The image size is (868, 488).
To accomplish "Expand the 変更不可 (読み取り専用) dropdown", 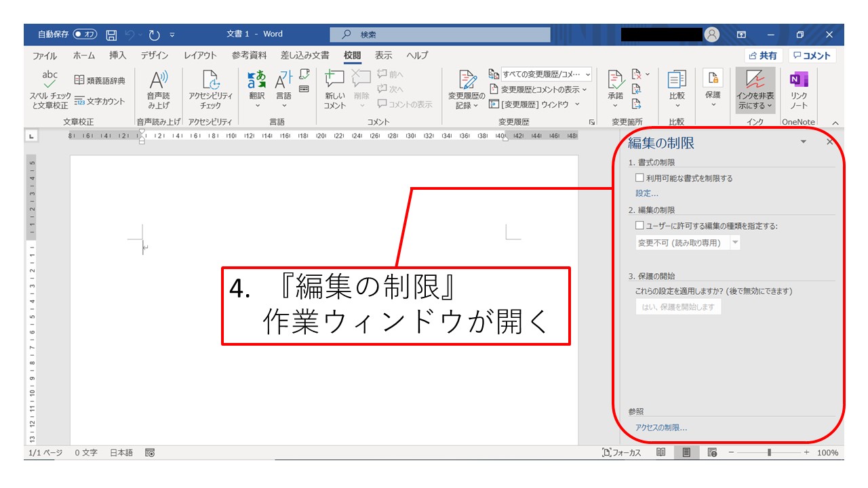I will [x=735, y=243].
